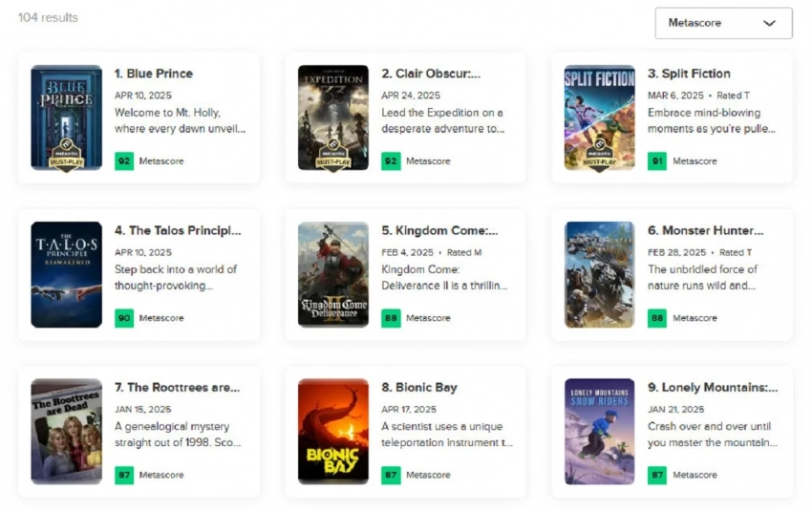Select the 90 Metascore badge for Talos Principle
Viewport: 812px width, 511px height.
pyautogui.click(x=124, y=318)
